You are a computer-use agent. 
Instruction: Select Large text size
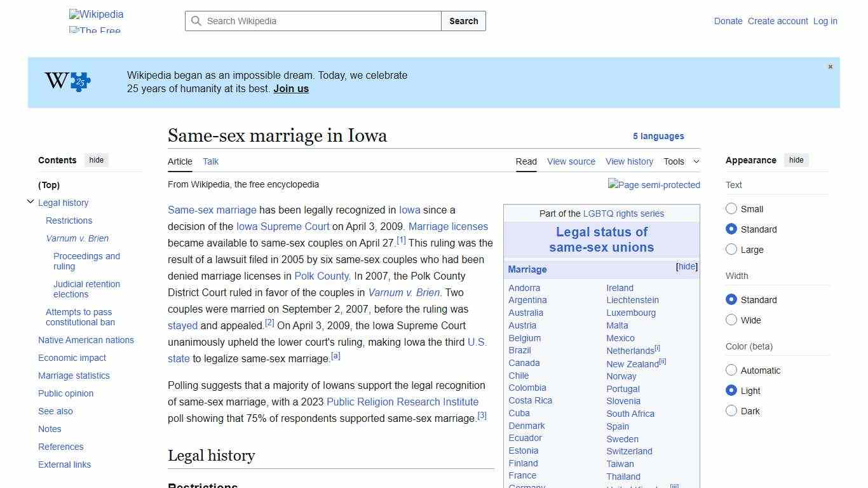[x=731, y=249]
